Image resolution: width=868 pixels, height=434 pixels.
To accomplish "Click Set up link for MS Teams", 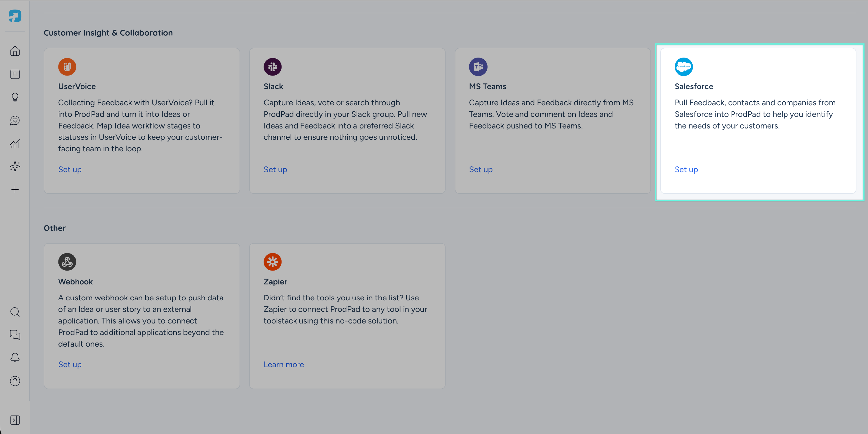I will tap(481, 170).
